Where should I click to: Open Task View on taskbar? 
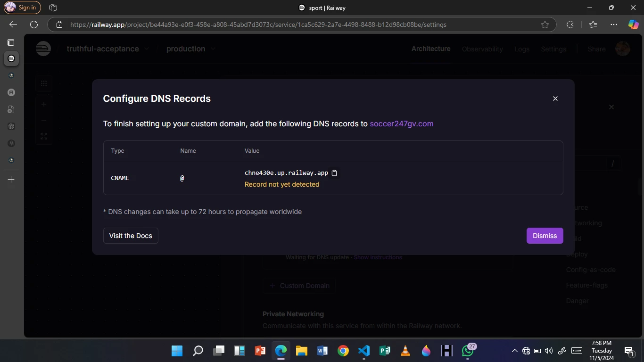(219, 351)
